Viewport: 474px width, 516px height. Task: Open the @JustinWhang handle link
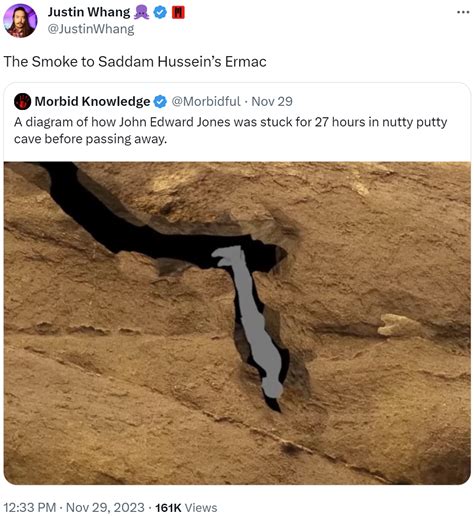tap(91, 29)
